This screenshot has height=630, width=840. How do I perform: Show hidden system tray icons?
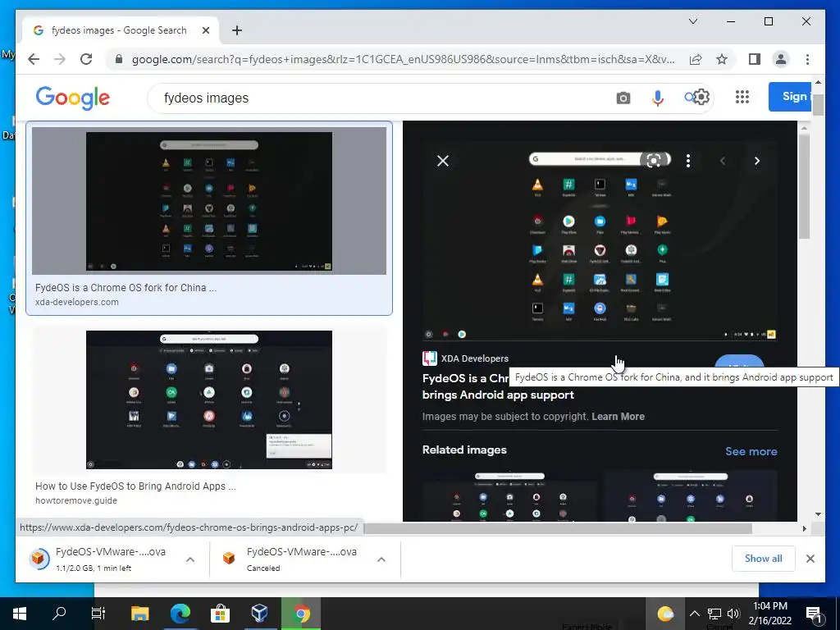click(x=694, y=614)
